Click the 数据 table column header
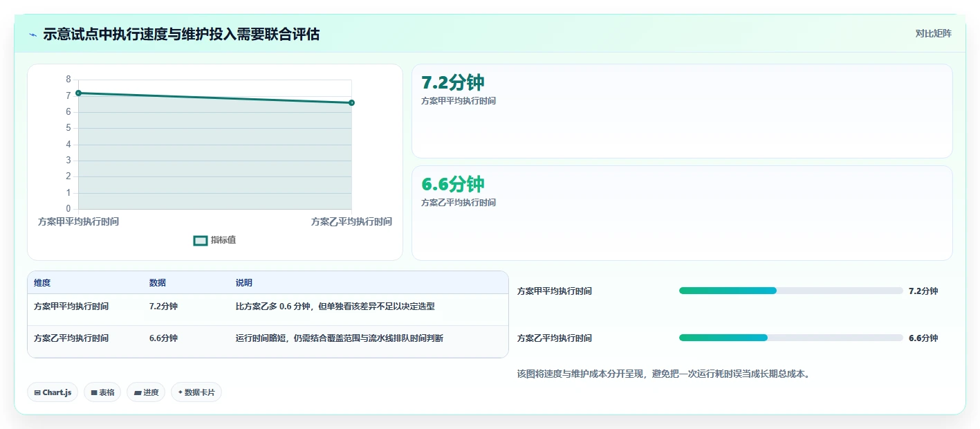 coord(158,283)
